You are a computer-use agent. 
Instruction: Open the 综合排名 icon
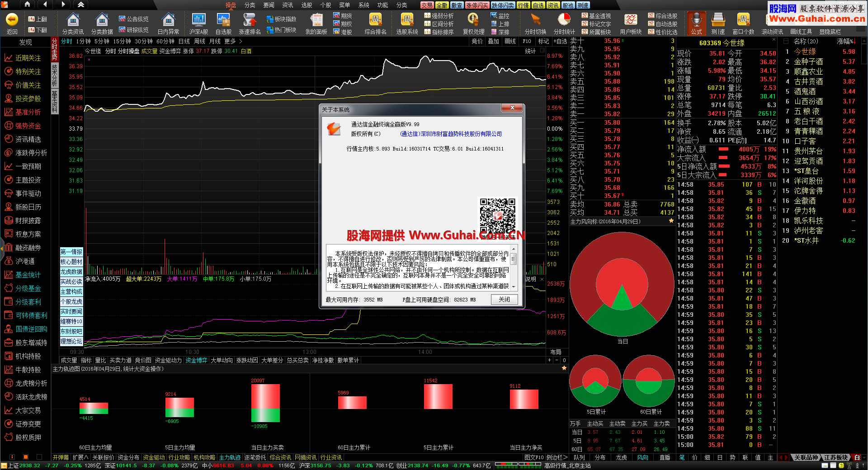375,20
